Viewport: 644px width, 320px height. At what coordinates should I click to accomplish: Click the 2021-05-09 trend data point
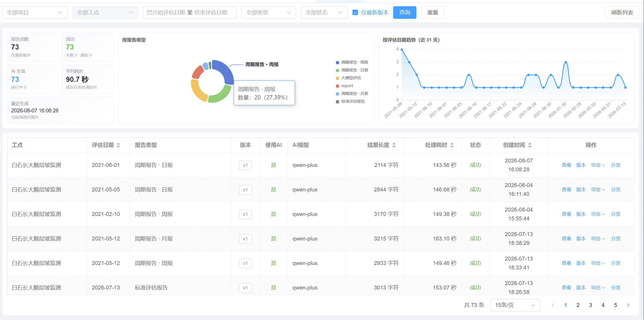tap(402, 50)
